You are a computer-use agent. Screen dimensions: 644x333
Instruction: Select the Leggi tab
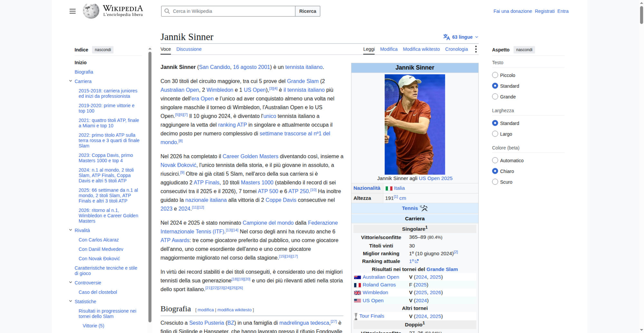(369, 49)
